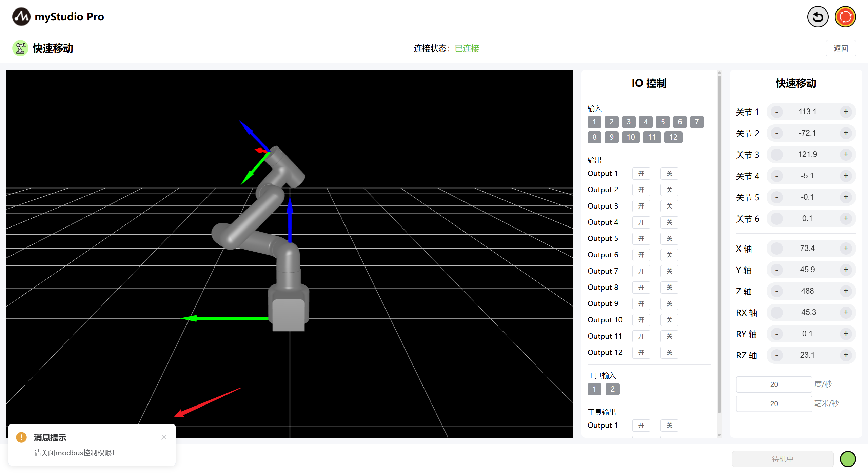Click input indicator 12 under 输入
868x474 pixels.
pyautogui.click(x=673, y=137)
